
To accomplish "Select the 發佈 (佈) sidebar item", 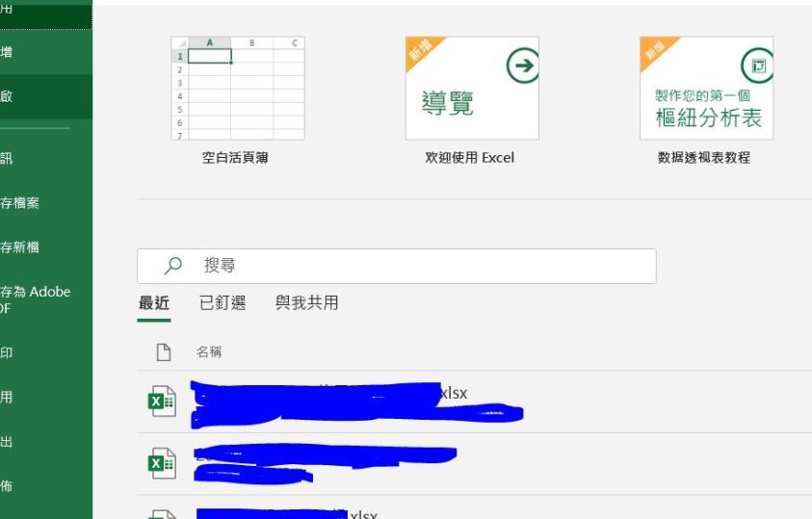I will 45,486.
